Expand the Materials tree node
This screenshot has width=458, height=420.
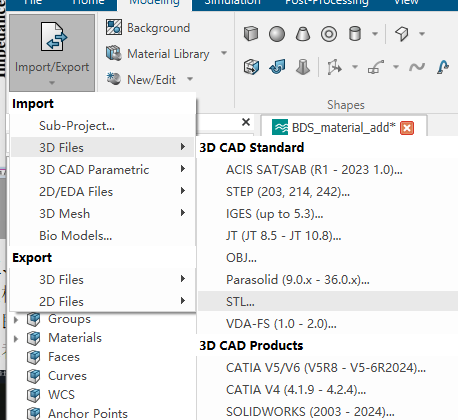[16, 339]
